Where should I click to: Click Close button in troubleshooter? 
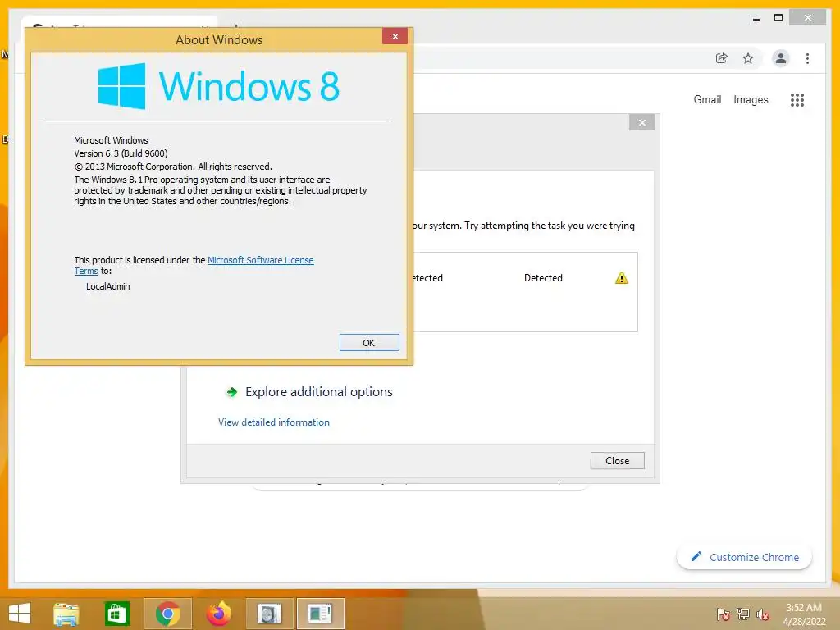pos(617,461)
